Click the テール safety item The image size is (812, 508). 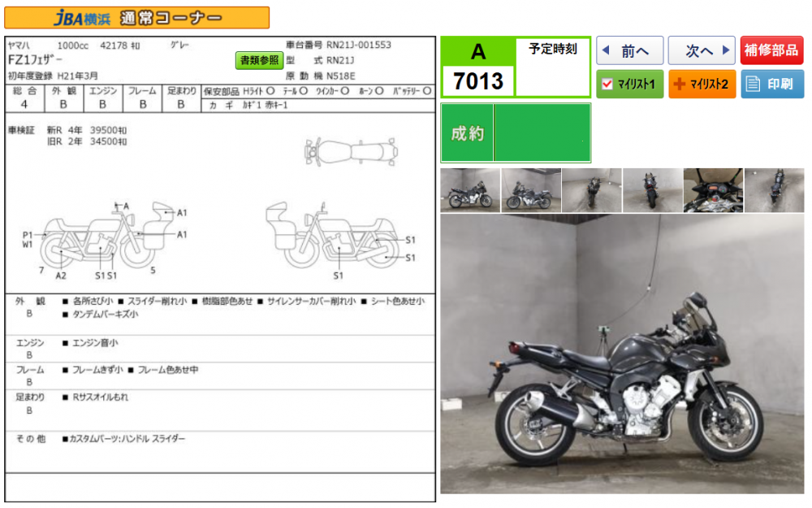tap(296, 91)
